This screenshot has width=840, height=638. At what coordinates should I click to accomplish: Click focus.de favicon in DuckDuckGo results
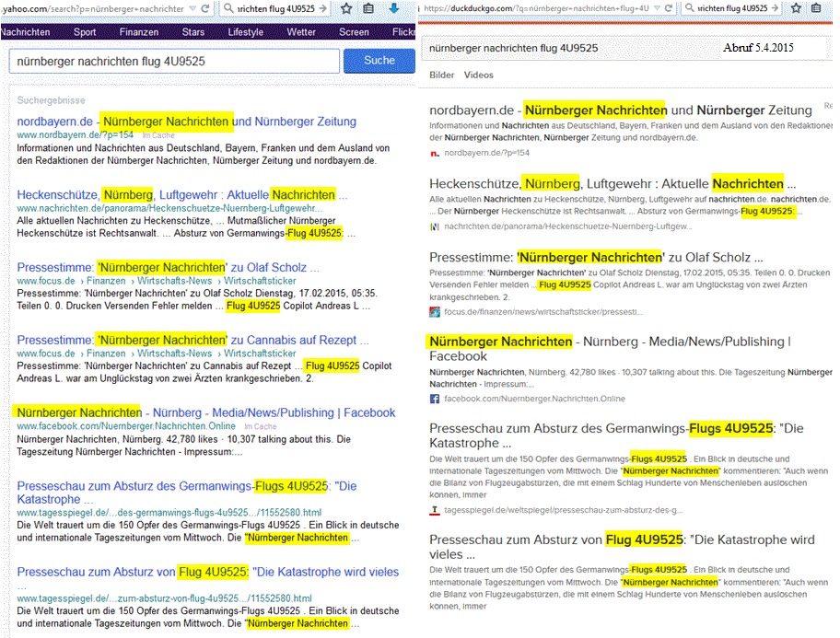(x=435, y=312)
